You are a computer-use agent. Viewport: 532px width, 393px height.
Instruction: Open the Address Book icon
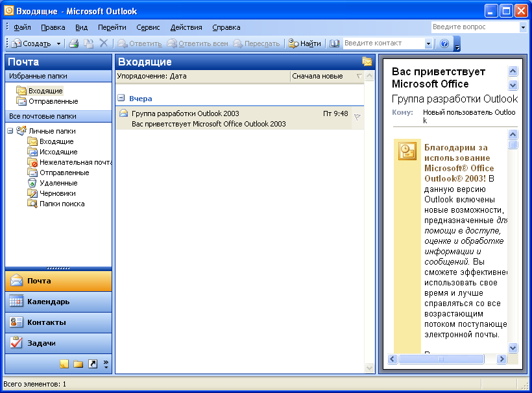[x=335, y=43]
